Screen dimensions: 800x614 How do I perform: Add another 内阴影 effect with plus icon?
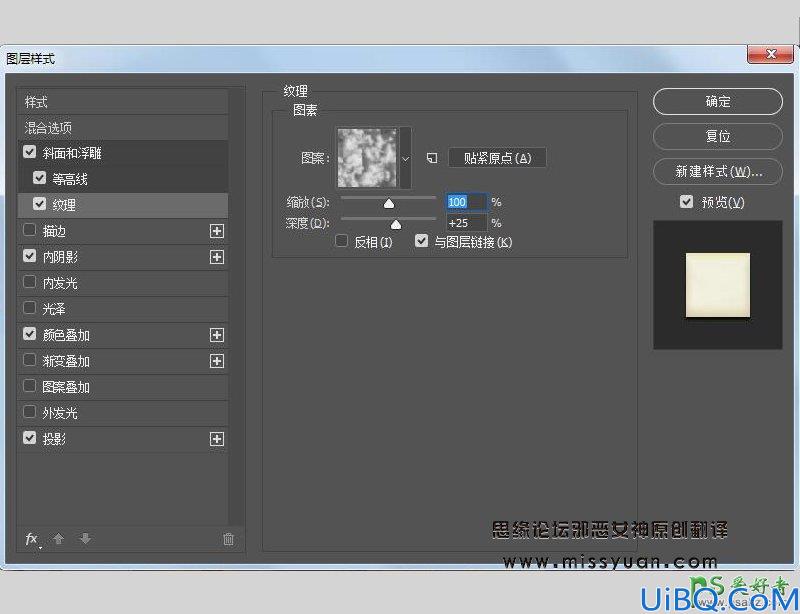pyautogui.click(x=217, y=257)
